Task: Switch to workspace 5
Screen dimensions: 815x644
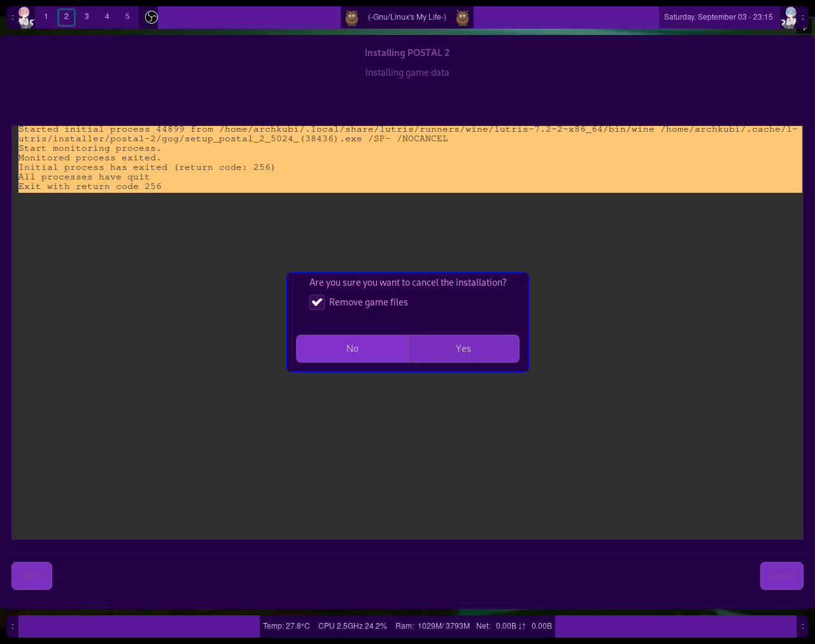Action: click(x=127, y=17)
